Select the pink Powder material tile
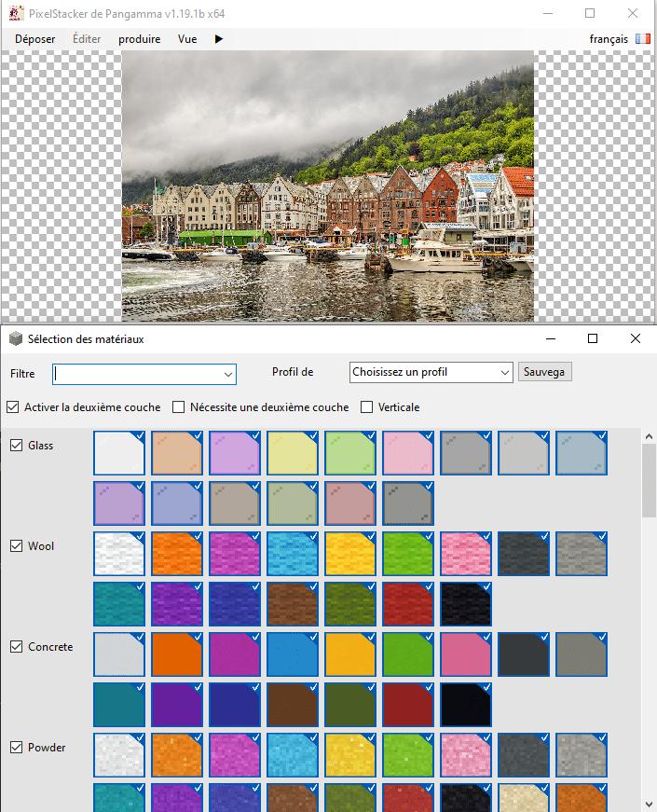 (466, 755)
